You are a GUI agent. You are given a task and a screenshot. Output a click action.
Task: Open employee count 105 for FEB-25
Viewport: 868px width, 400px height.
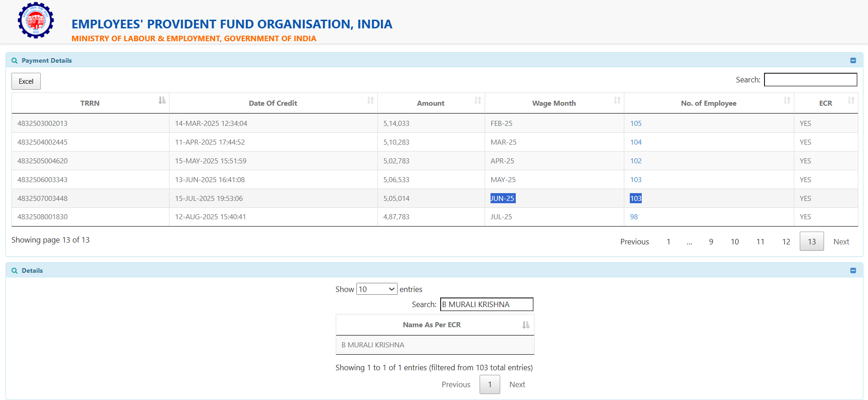635,124
